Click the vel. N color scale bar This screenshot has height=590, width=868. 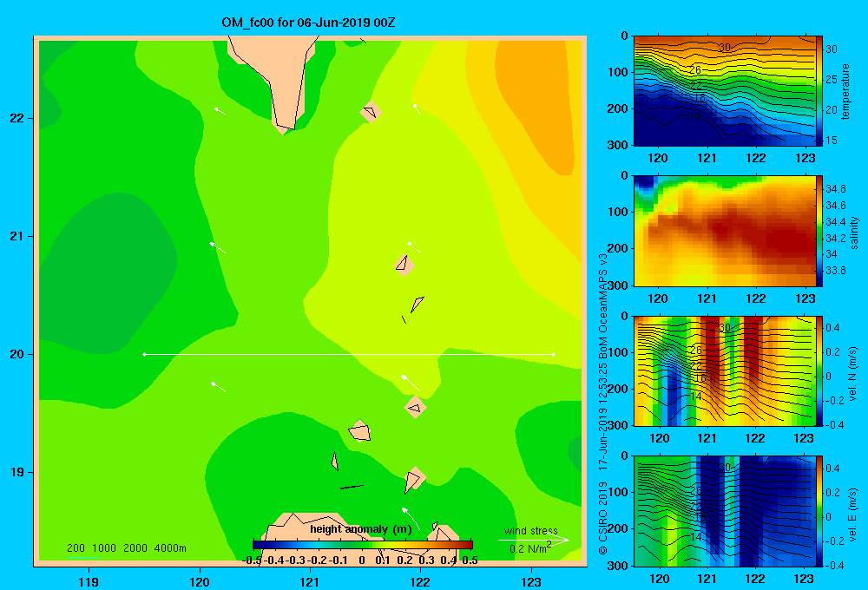(819, 371)
